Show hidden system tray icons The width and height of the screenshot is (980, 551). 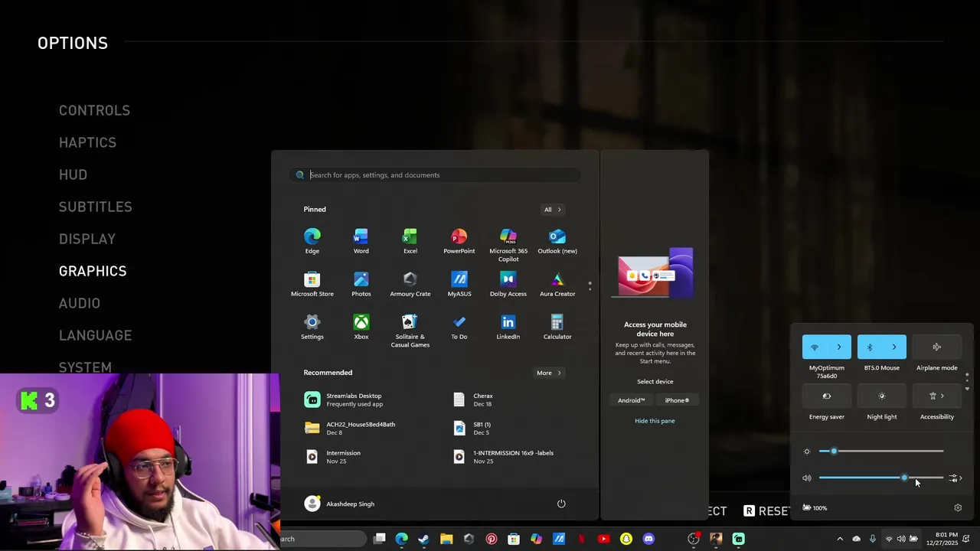click(x=840, y=539)
